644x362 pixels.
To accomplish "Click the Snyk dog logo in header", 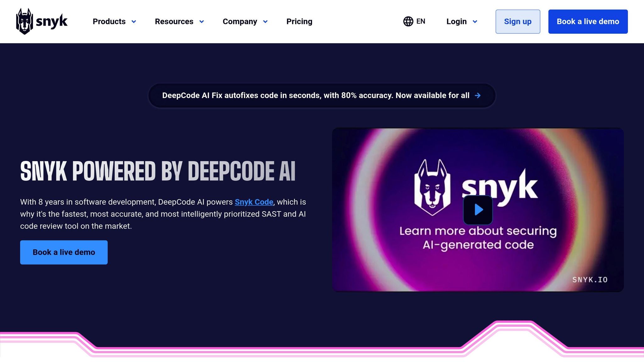I will point(25,21).
